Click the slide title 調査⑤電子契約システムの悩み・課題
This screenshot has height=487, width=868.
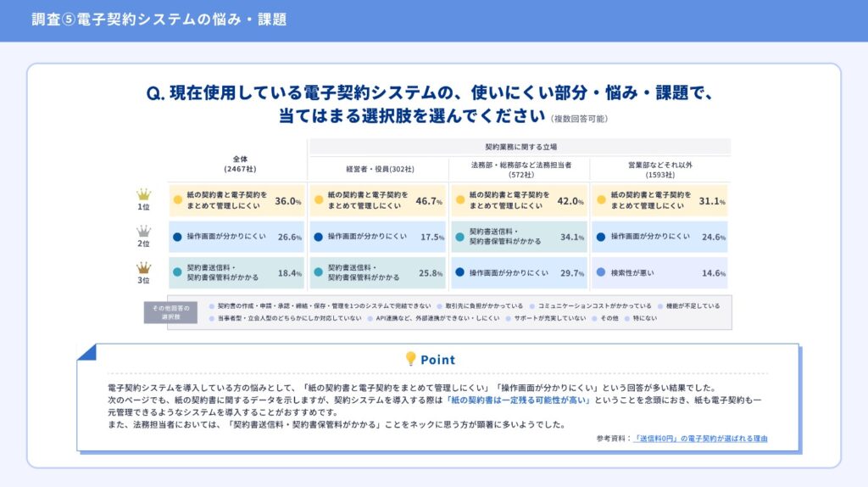point(159,20)
